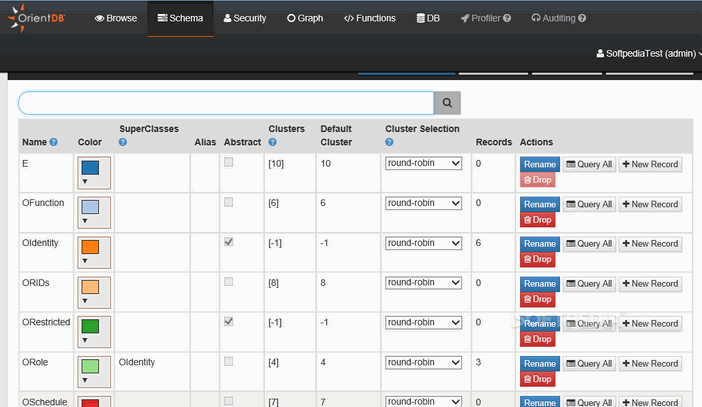The width and height of the screenshot is (702, 407).
Task: Pick the orange color swatch for OIdentity
Action: (x=90, y=247)
